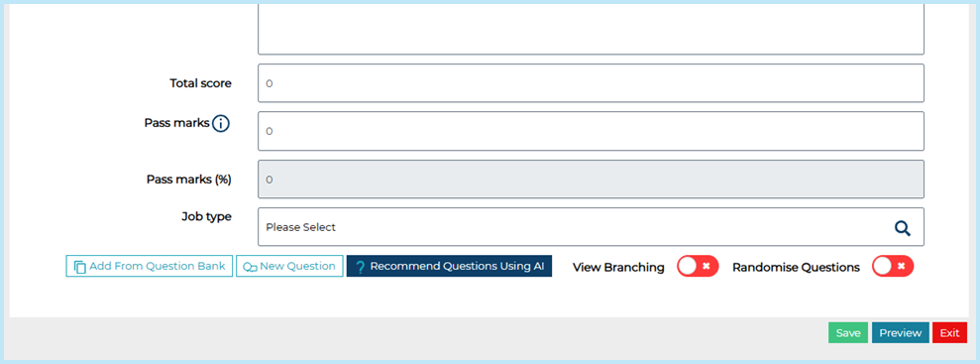980x364 pixels.
Task: Open the Preview of the form
Action: (x=900, y=332)
